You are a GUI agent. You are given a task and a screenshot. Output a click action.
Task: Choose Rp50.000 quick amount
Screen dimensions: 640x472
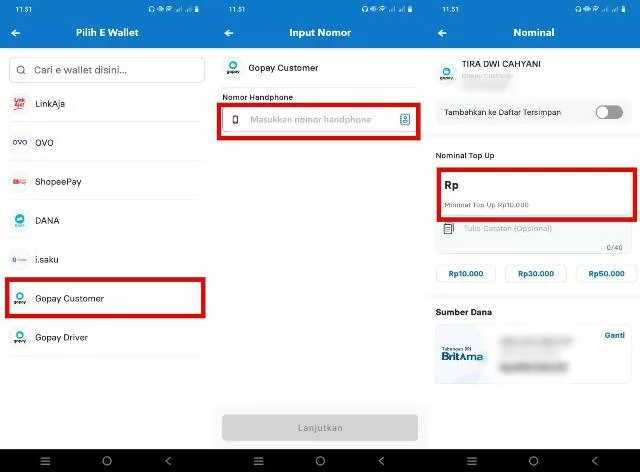(x=606, y=274)
